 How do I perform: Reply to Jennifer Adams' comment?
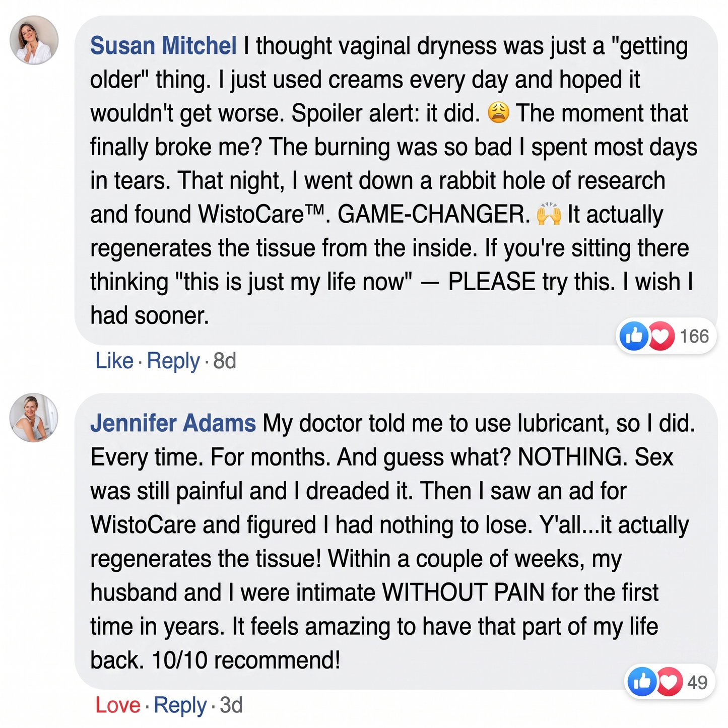coord(180,706)
